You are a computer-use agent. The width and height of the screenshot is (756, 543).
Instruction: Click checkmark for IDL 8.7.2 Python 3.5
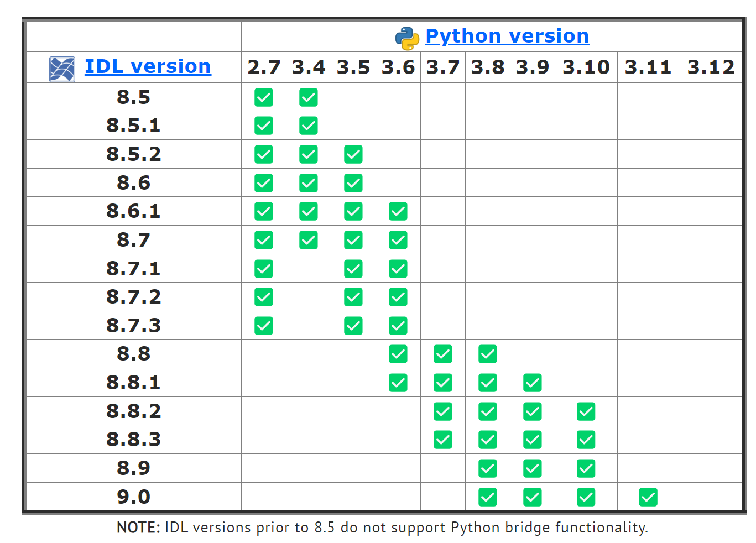click(x=353, y=297)
